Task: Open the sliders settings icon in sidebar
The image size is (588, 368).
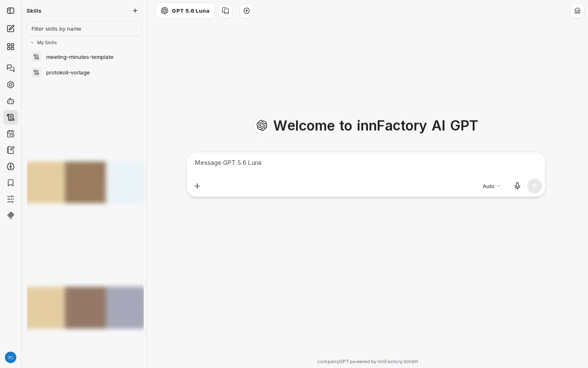Action: 11,199
